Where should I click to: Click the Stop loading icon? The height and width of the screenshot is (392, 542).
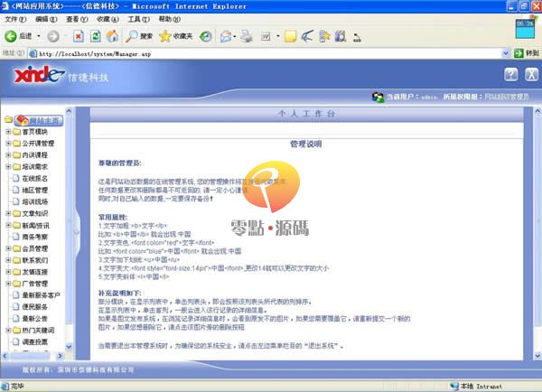click(79, 36)
